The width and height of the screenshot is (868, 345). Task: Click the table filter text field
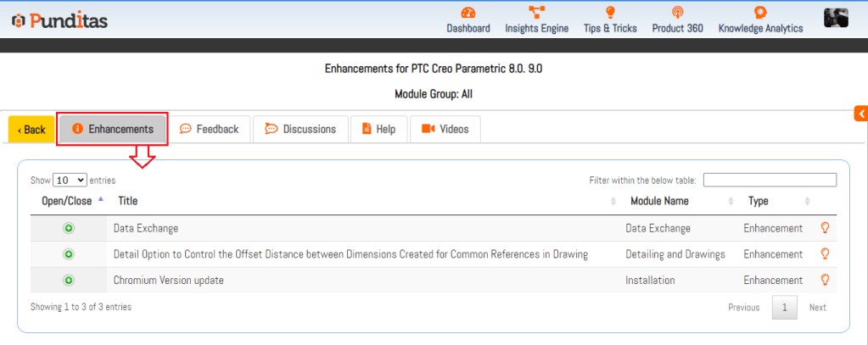point(770,180)
